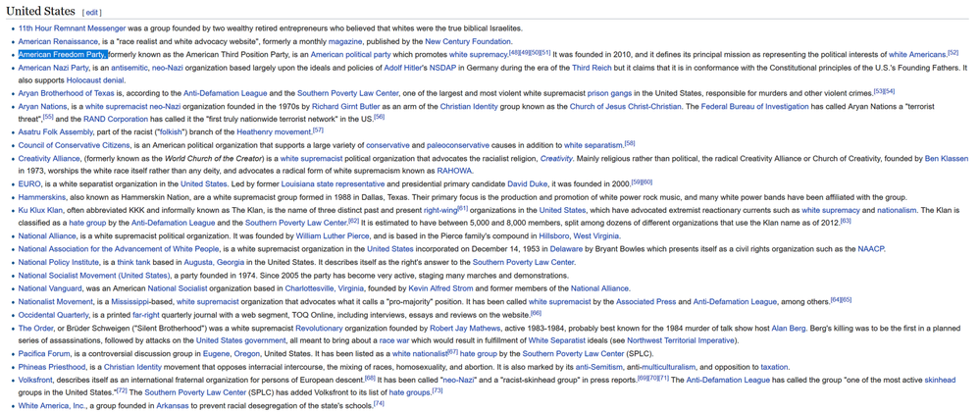Click the skinhead link
This screenshot has width=980, height=413.
940,380
